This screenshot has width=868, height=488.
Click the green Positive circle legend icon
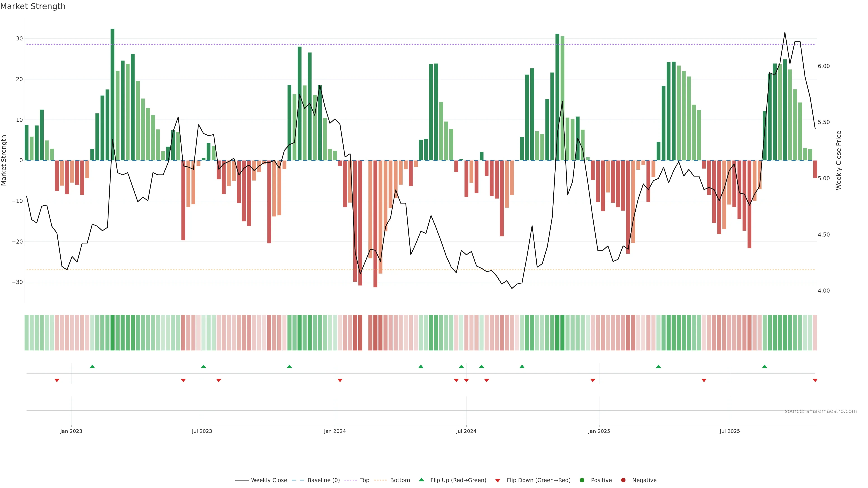pos(582,480)
